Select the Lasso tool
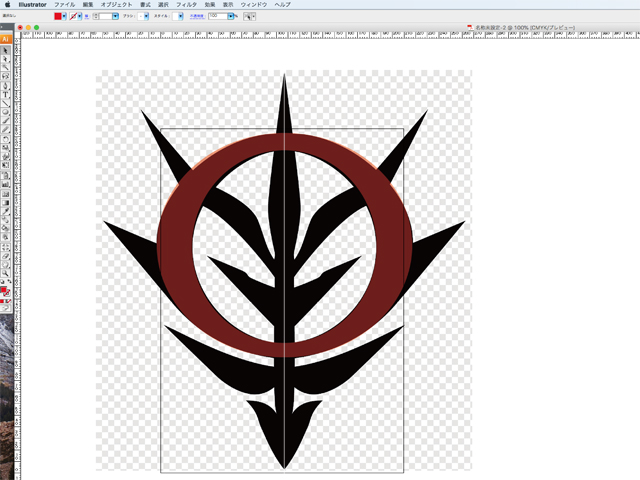The width and height of the screenshot is (640, 480). point(6,76)
